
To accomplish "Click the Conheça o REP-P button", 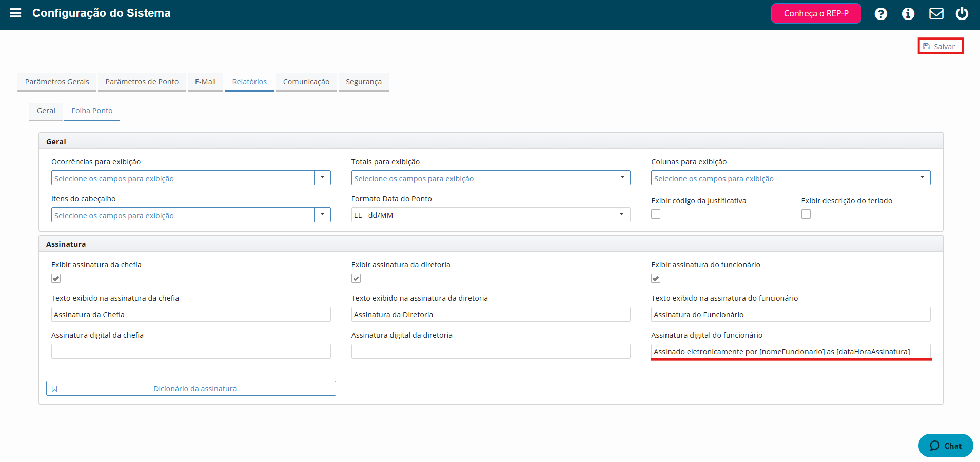I will pyautogui.click(x=816, y=13).
